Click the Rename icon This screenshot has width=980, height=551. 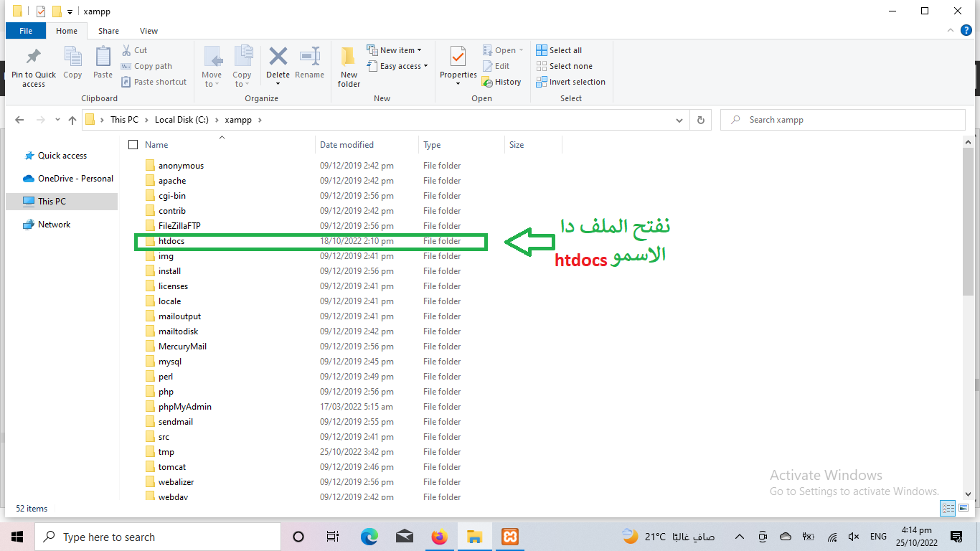point(309,57)
